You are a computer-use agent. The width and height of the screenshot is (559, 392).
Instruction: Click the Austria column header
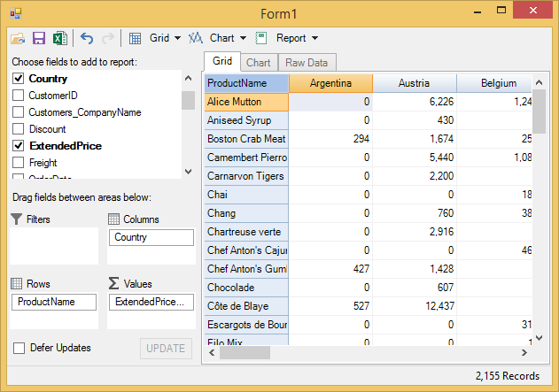(x=415, y=83)
